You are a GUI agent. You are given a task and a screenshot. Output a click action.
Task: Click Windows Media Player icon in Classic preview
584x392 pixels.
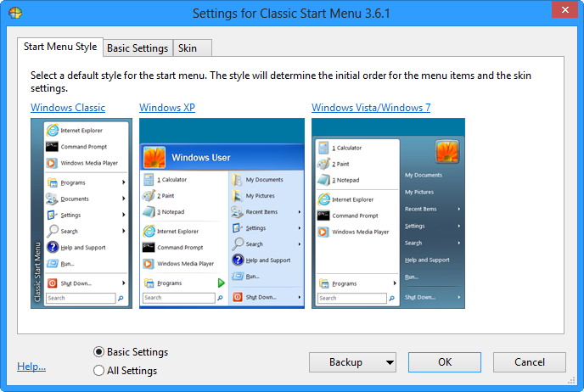pos(53,163)
